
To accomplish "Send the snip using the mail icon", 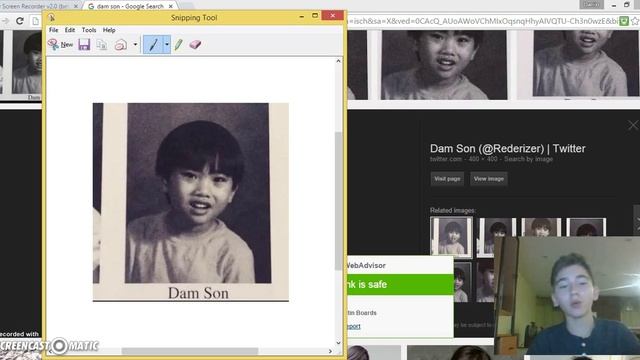I will click(120, 44).
